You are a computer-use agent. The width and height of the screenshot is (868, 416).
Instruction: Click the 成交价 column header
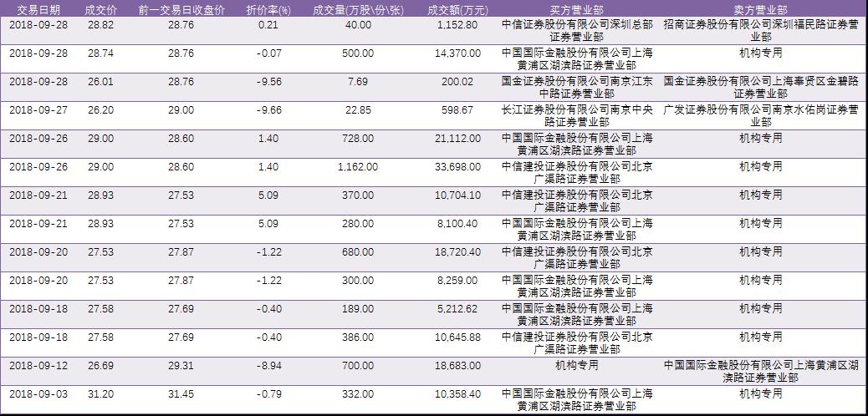point(100,10)
